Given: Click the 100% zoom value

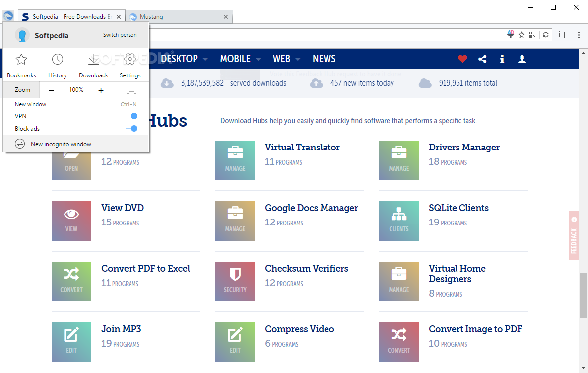Looking at the screenshot, I should 76,90.
